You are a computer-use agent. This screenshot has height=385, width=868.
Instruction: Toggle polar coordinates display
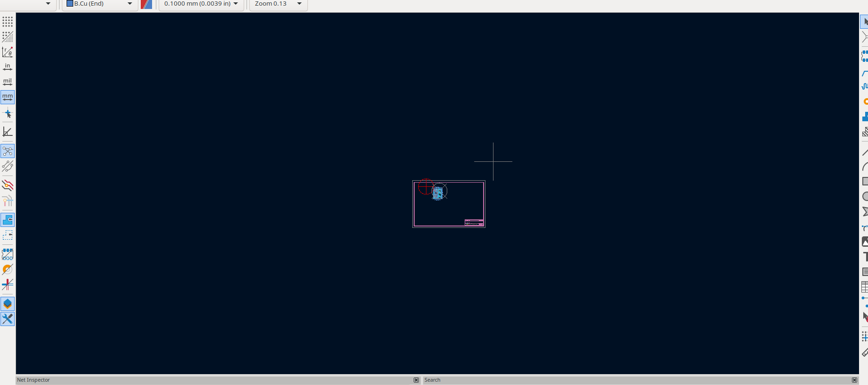click(x=8, y=52)
